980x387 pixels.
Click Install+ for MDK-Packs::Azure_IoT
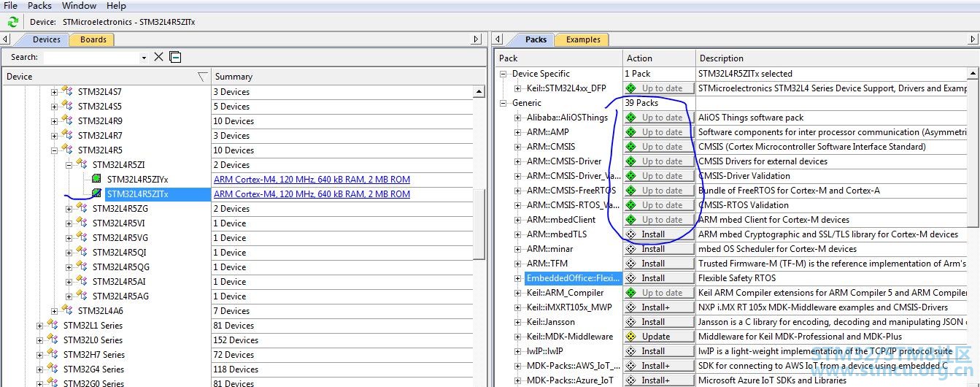coord(659,380)
